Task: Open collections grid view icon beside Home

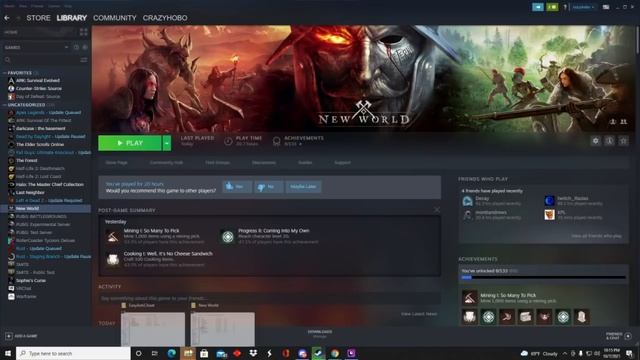Action: click(x=84, y=32)
